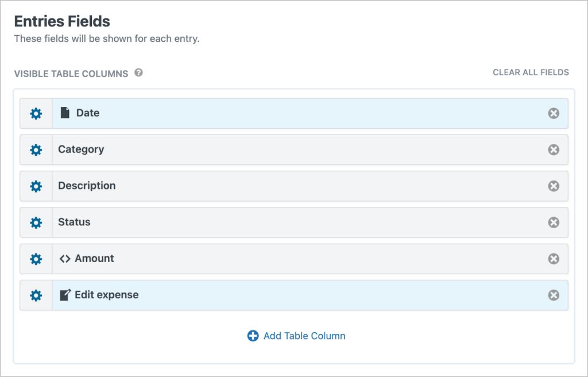
Task: Select the Description field row
Action: [x=287, y=186]
